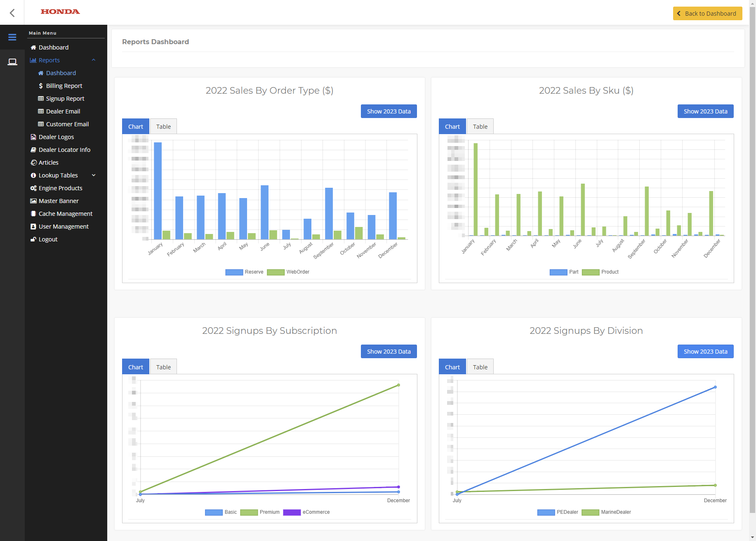The height and width of the screenshot is (541, 756).
Task: Click the laptop icon in the dark sidebar
Action: [12, 62]
